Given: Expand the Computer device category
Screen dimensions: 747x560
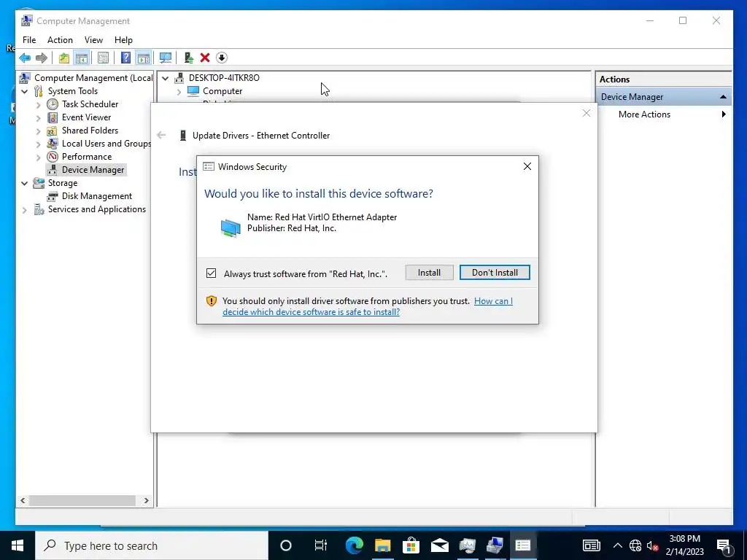Looking at the screenshot, I should [x=179, y=91].
